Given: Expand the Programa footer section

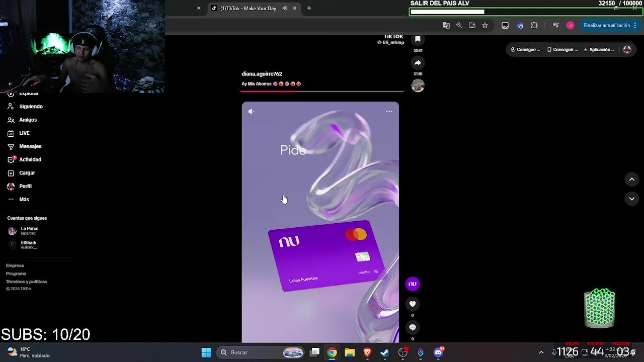Looking at the screenshot, I should click(16, 274).
